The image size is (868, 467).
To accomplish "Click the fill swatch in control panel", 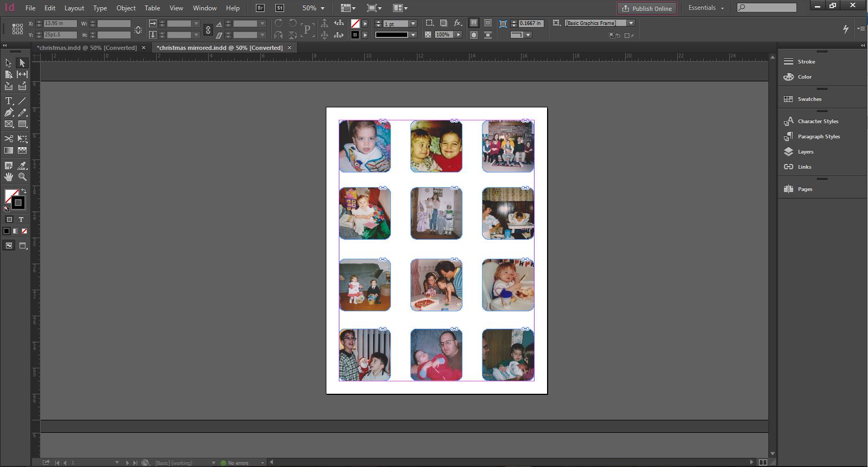I will click(x=355, y=24).
